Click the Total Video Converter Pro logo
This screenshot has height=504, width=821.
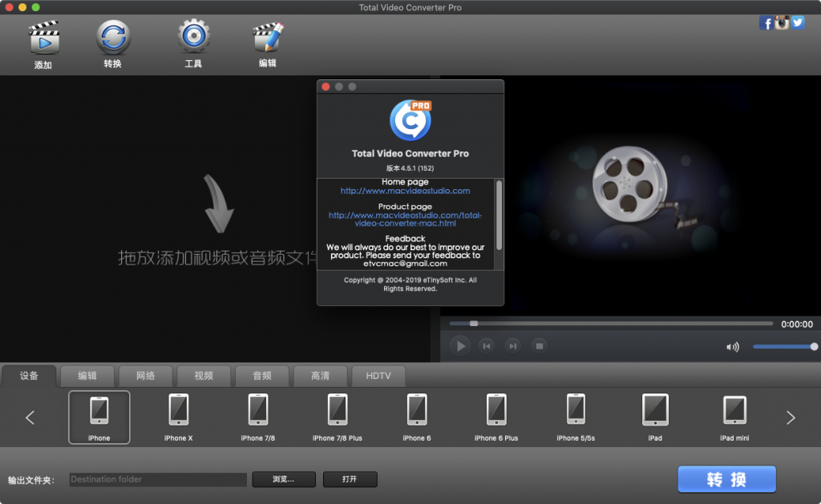point(410,120)
